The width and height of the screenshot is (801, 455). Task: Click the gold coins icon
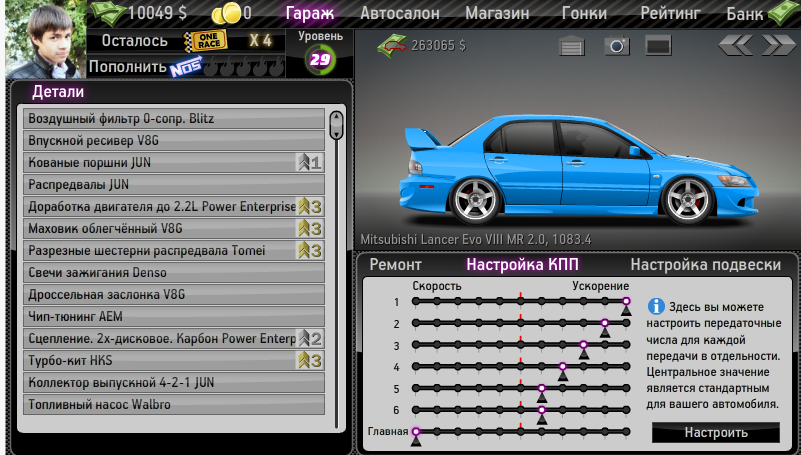click(226, 13)
